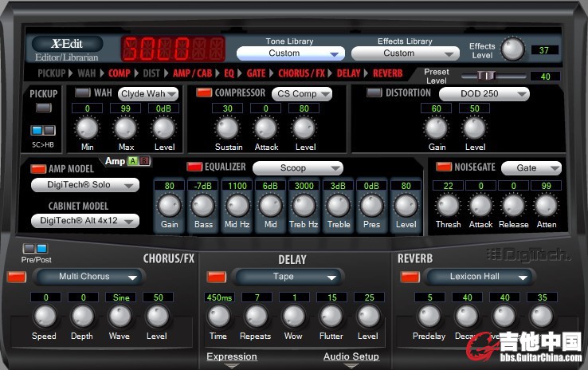Click the Reverb Predelay knob

point(429,317)
